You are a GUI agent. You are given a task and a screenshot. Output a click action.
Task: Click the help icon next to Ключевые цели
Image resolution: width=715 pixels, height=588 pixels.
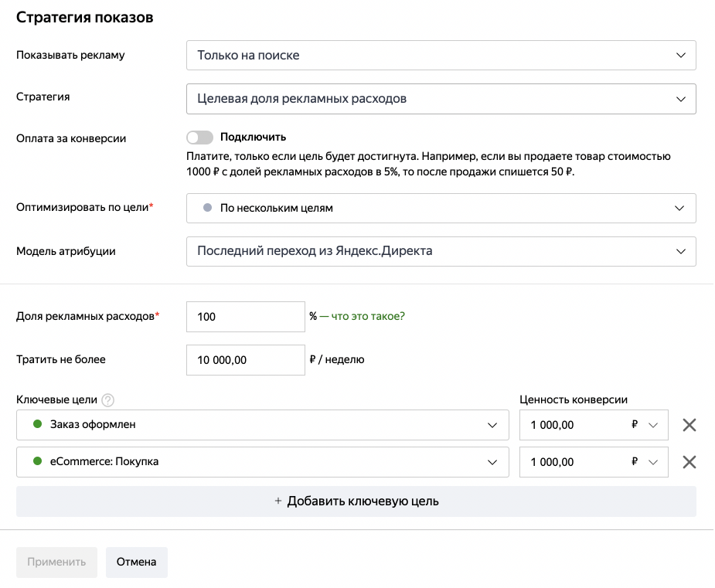point(108,400)
